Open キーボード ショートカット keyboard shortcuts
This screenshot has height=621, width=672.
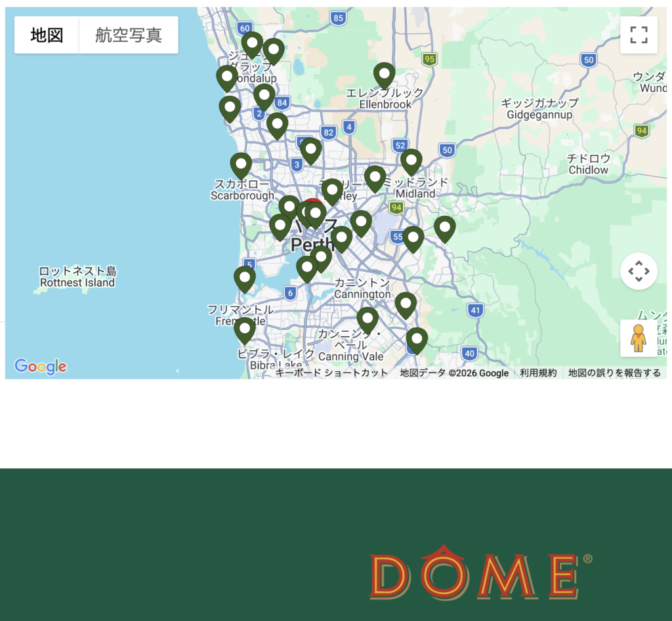[331, 373]
